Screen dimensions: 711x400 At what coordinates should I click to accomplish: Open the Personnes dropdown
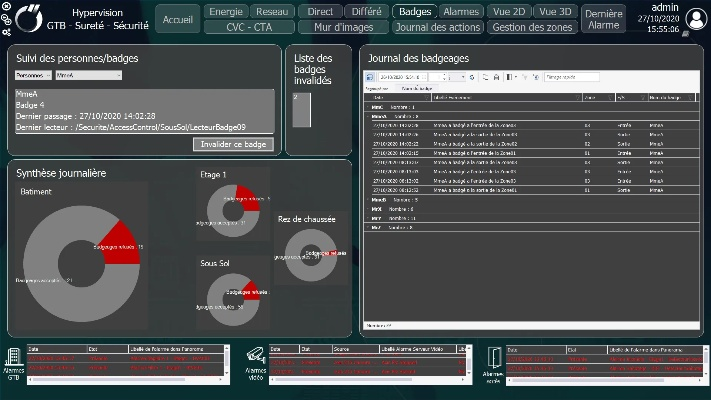(34, 75)
